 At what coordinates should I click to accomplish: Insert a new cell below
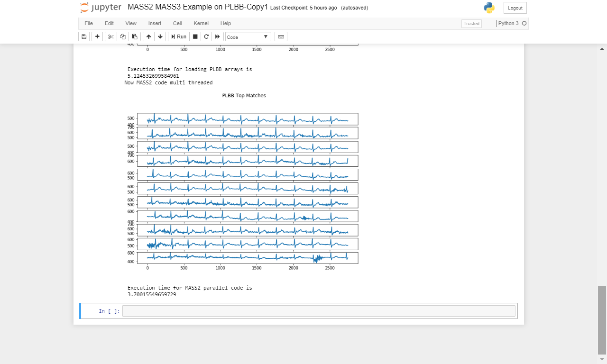tap(97, 36)
